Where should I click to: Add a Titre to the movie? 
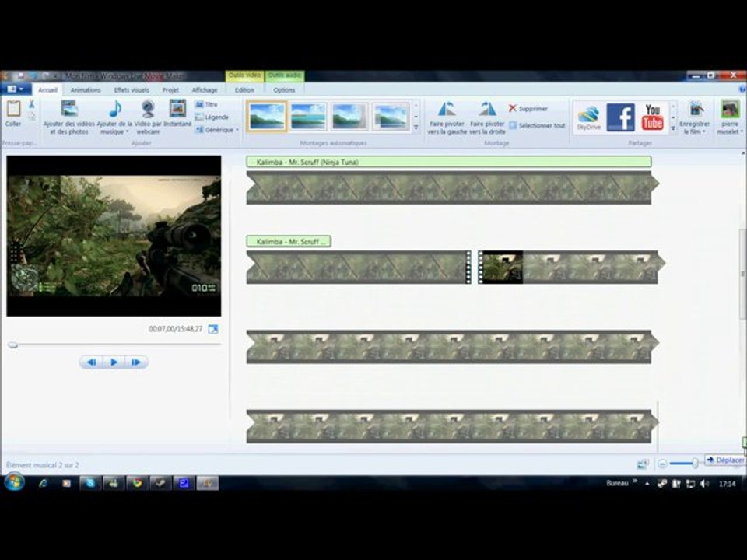click(207, 104)
